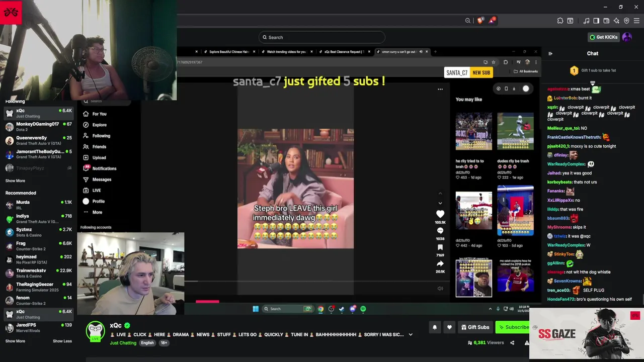Open JaredFPS channel in Recommended

click(x=38, y=328)
